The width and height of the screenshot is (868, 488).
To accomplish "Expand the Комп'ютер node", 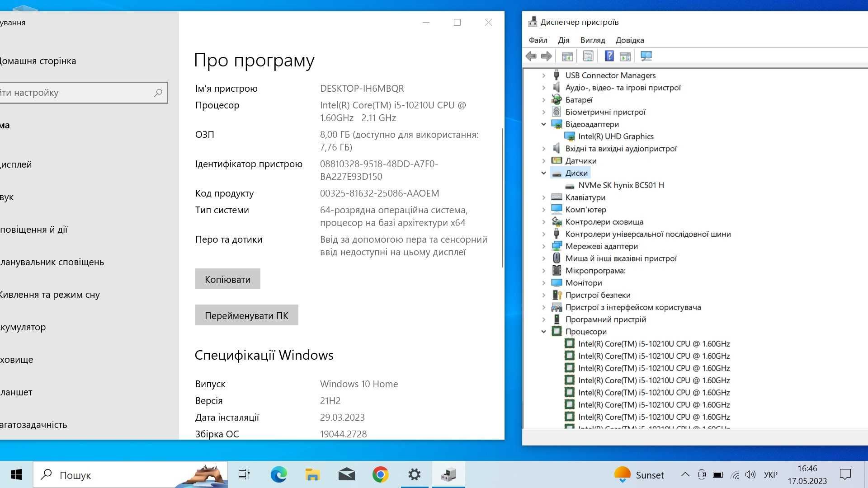I will [544, 210].
